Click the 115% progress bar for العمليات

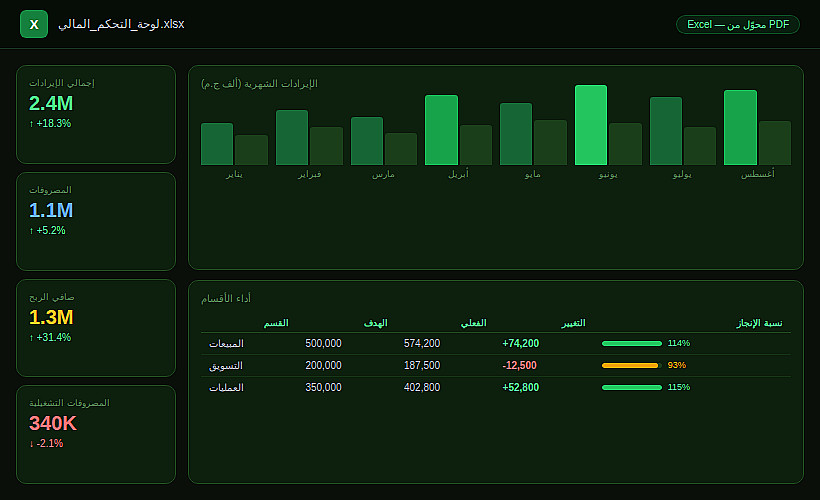click(632, 388)
